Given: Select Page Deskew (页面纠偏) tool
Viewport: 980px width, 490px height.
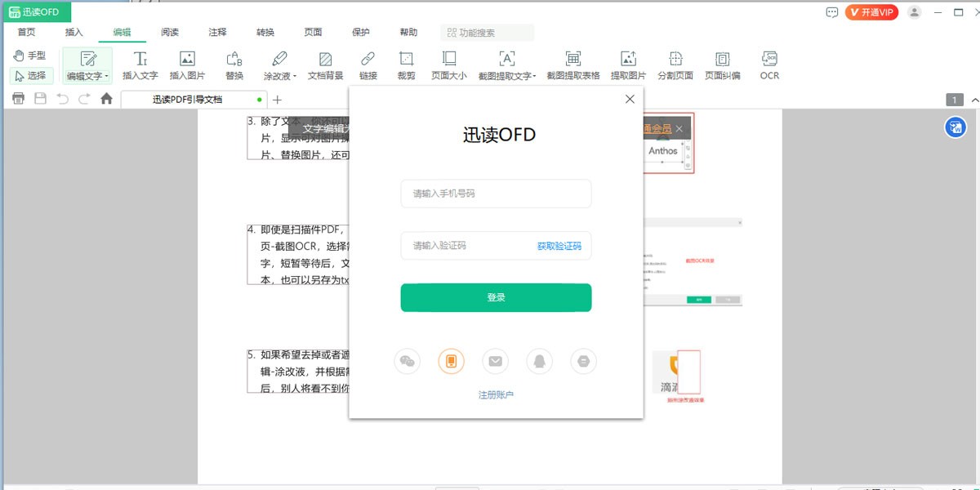Looking at the screenshot, I should click(723, 65).
